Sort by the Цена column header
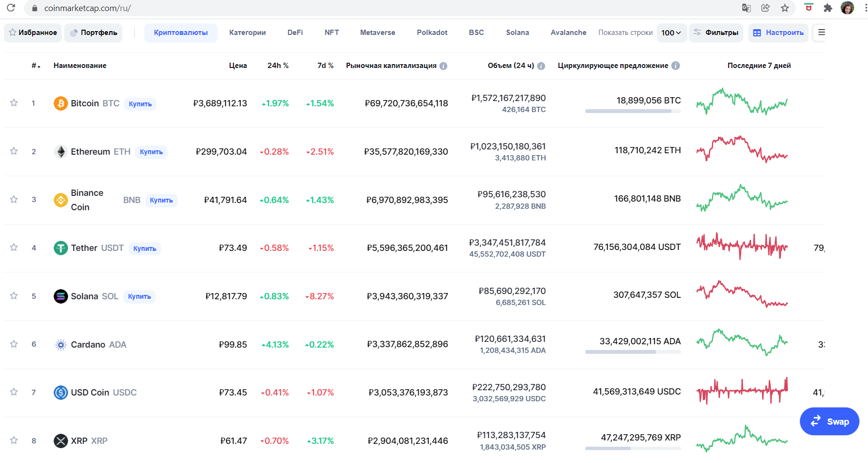The width and height of the screenshot is (868, 463). 238,66
